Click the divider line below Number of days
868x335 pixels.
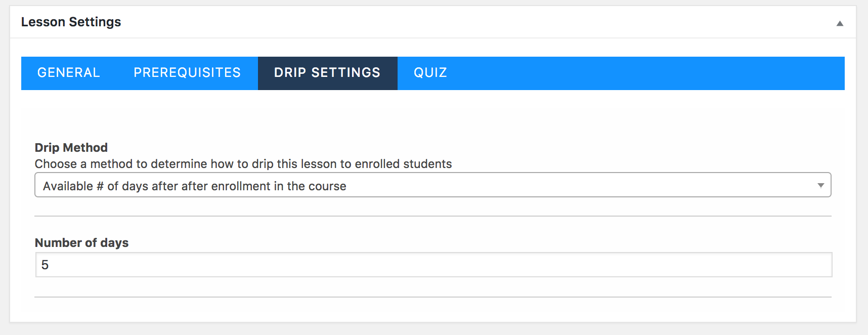(x=432, y=297)
